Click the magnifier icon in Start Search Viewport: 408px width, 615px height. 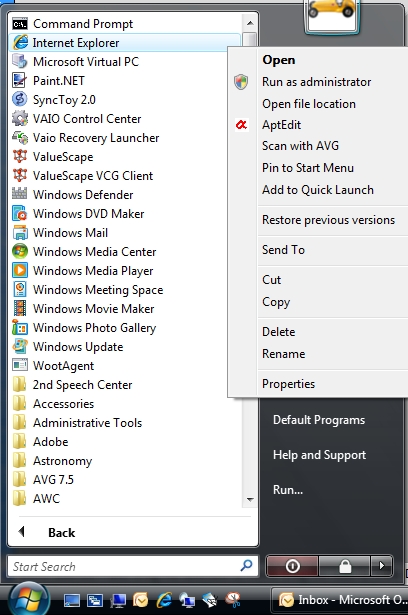tap(246, 566)
